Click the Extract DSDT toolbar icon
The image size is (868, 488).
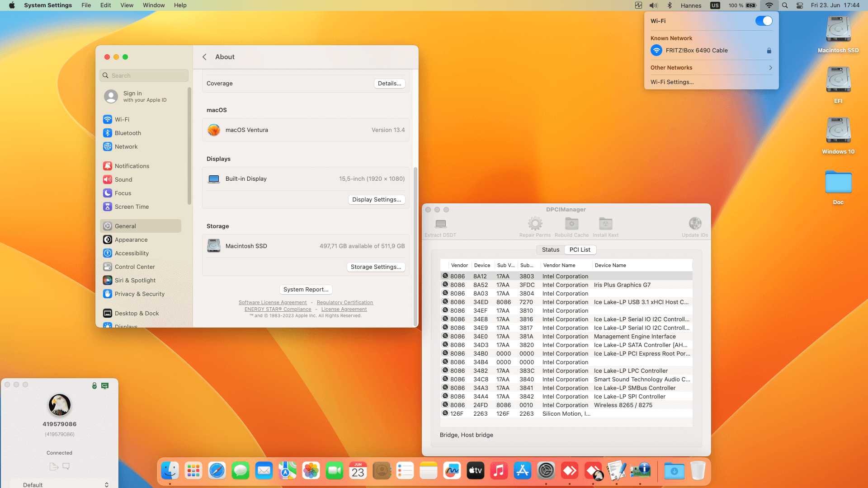click(x=440, y=224)
